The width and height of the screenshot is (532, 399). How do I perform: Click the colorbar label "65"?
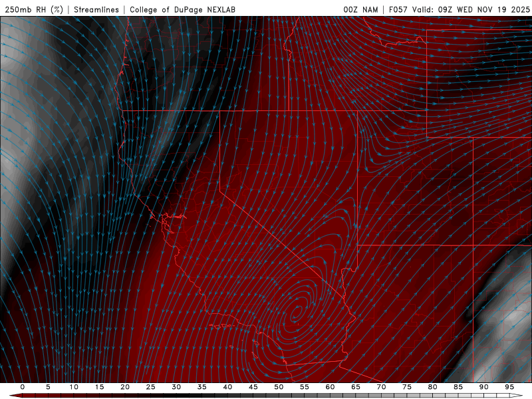[x=356, y=387]
